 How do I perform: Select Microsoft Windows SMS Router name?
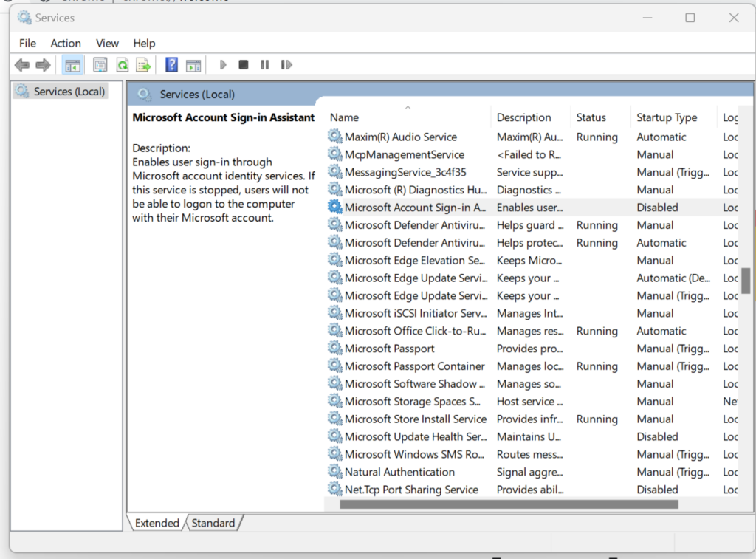[414, 454]
